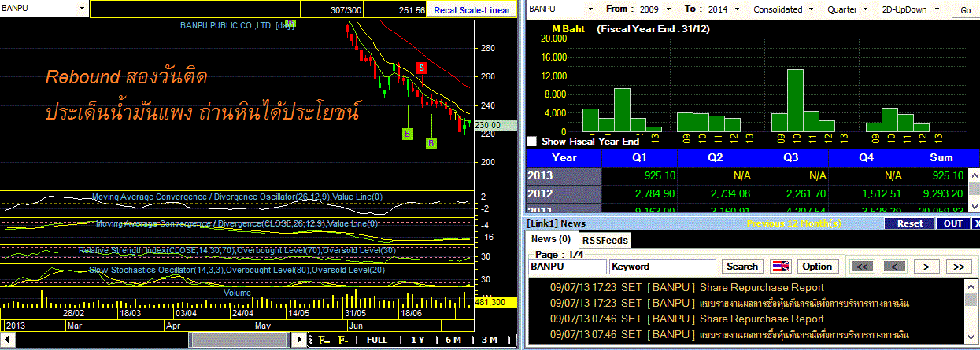Focus the BANPU news symbol field

(x=568, y=267)
